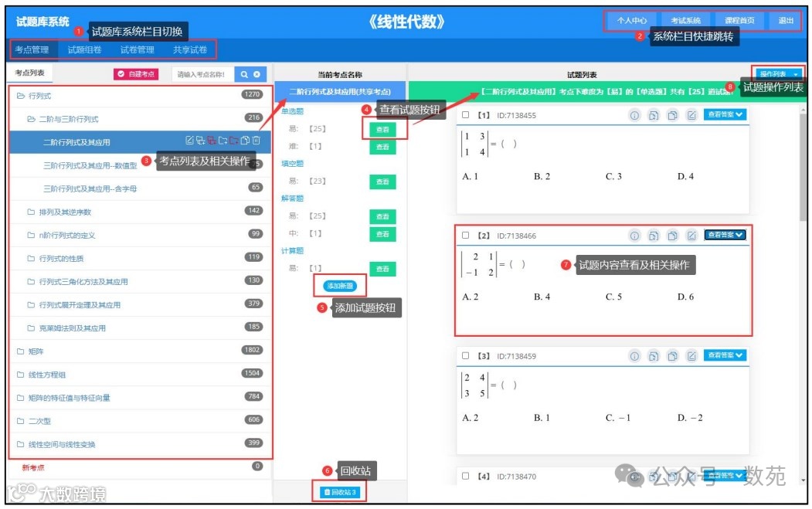Switch to 试卷管理 tab
812x509 pixels.
click(x=138, y=49)
